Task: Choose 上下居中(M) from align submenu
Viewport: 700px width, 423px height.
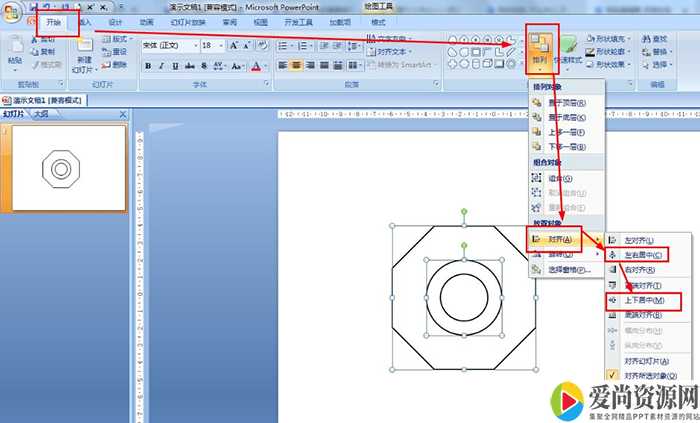Action: (x=644, y=300)
